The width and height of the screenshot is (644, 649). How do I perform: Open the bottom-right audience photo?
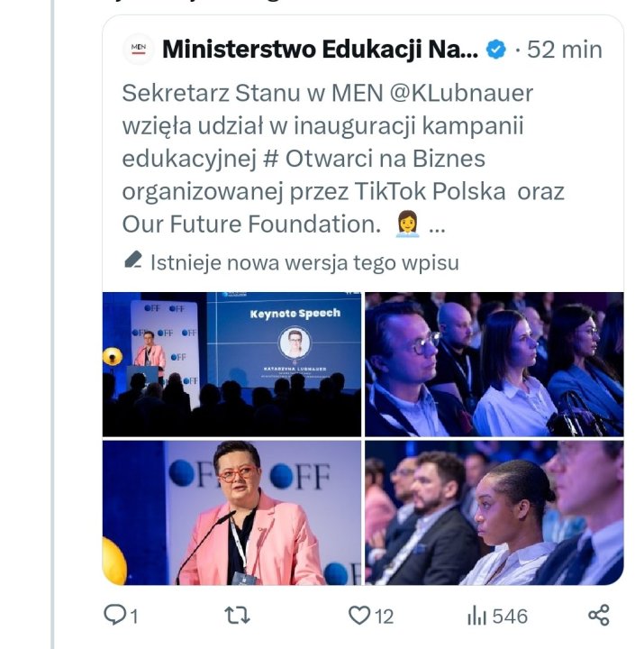[494, 512]
